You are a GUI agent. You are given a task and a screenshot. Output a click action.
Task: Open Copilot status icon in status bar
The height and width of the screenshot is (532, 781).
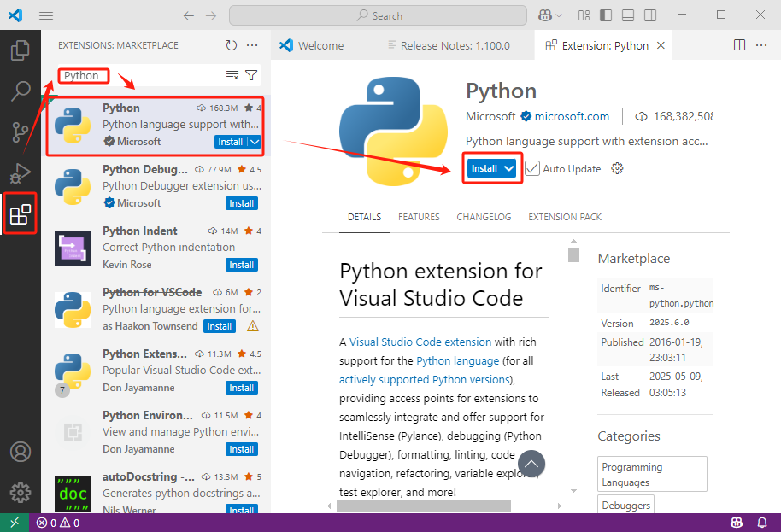[737, 523]
